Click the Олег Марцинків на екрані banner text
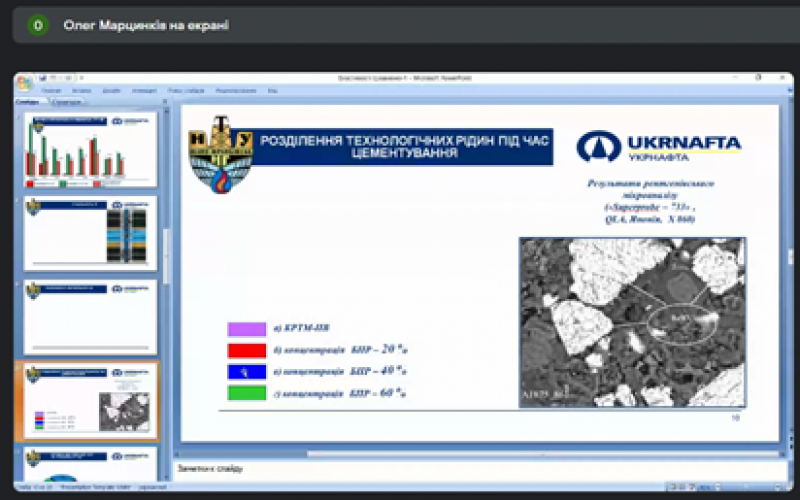The image size is (800, 500). [x=146, y=25]
